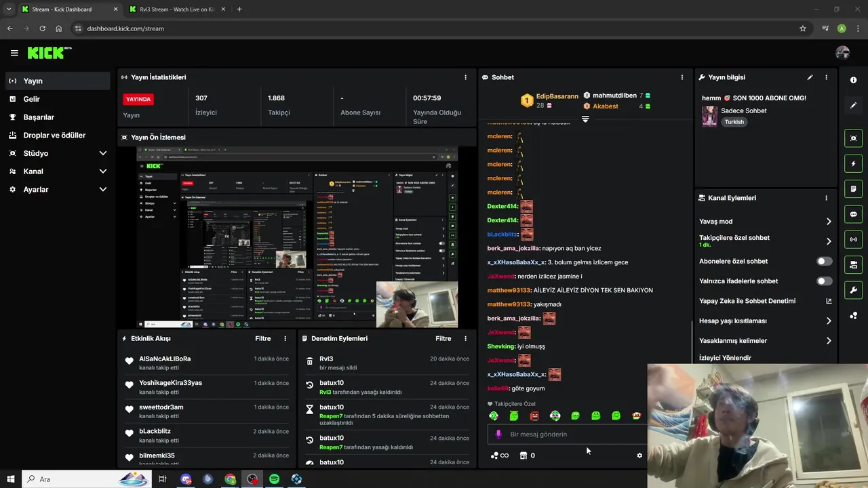868x488 pixels.
Task: Open Spotify from the taskbar
Action: point(275,479)
